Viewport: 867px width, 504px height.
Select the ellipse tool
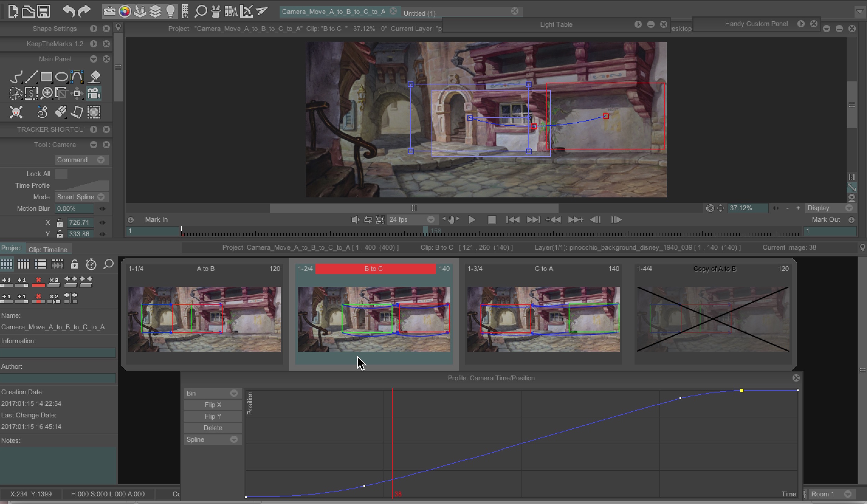tap(62, 77)
